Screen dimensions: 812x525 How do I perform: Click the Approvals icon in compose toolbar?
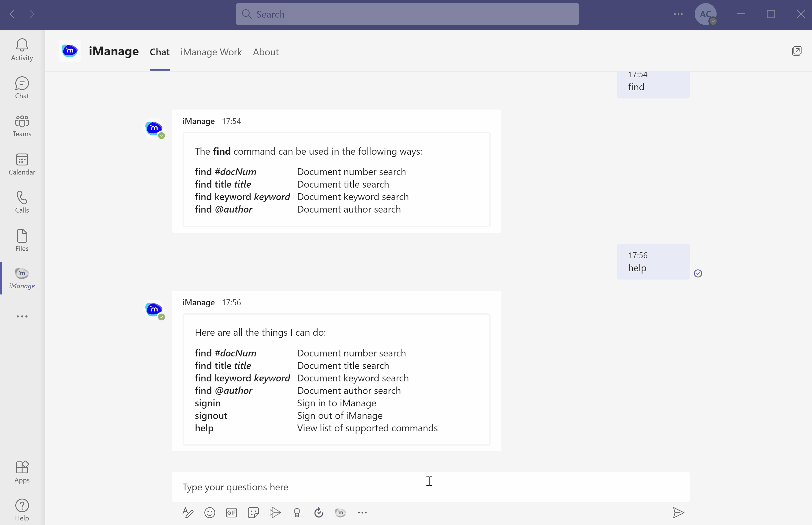click(319, 513)
